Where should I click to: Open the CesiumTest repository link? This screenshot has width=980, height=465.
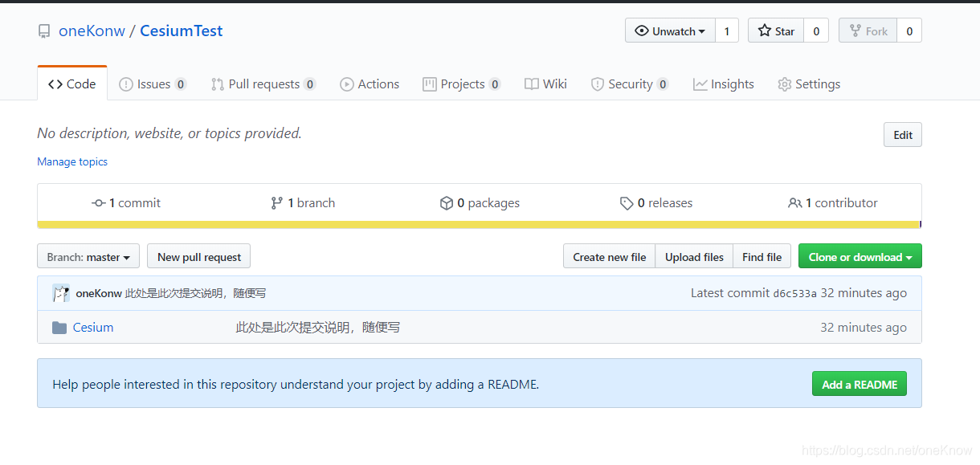tap(182, 31)
